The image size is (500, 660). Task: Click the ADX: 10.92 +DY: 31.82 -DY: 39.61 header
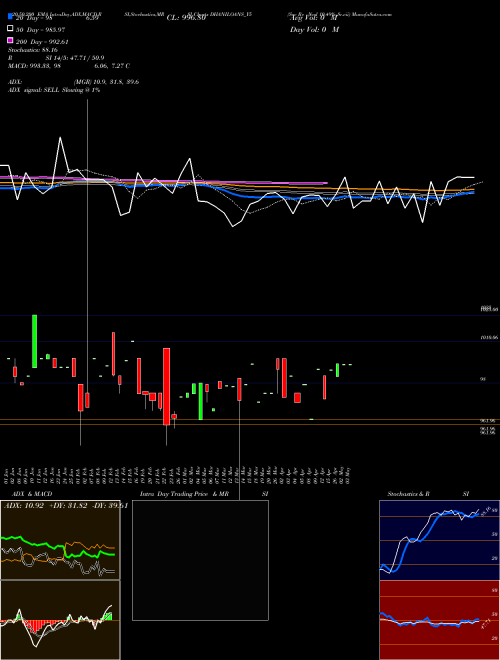(x=65, y=506)
